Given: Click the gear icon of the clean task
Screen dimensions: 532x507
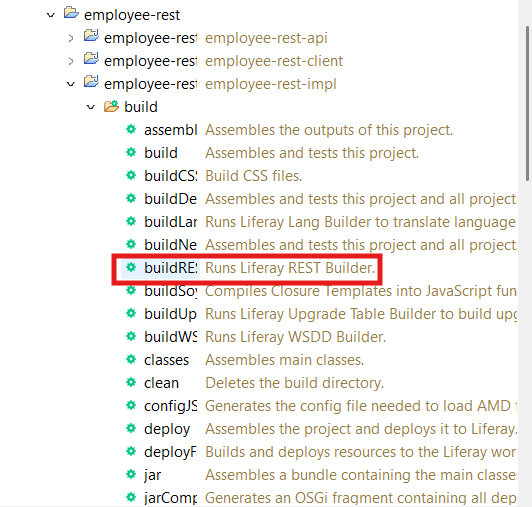Looking at the screenshot, I should click(131, 382).
